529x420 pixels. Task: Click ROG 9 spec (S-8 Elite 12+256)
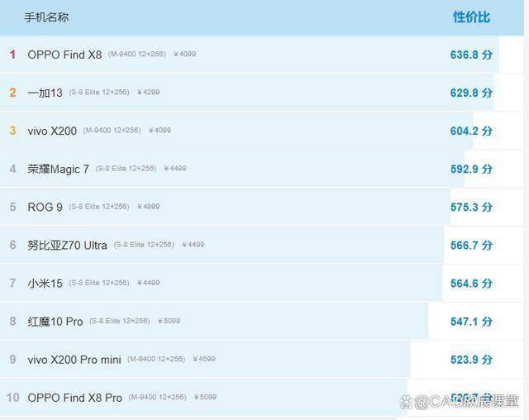coord(99,207)
